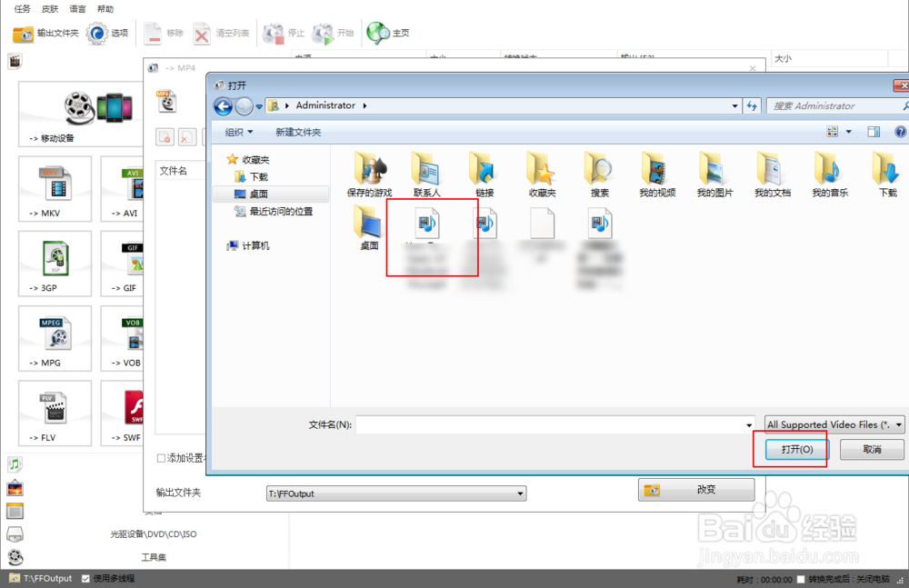909x588 pixels.
Task: Open the disc drive category icon
Action: [x=15, y=534]
